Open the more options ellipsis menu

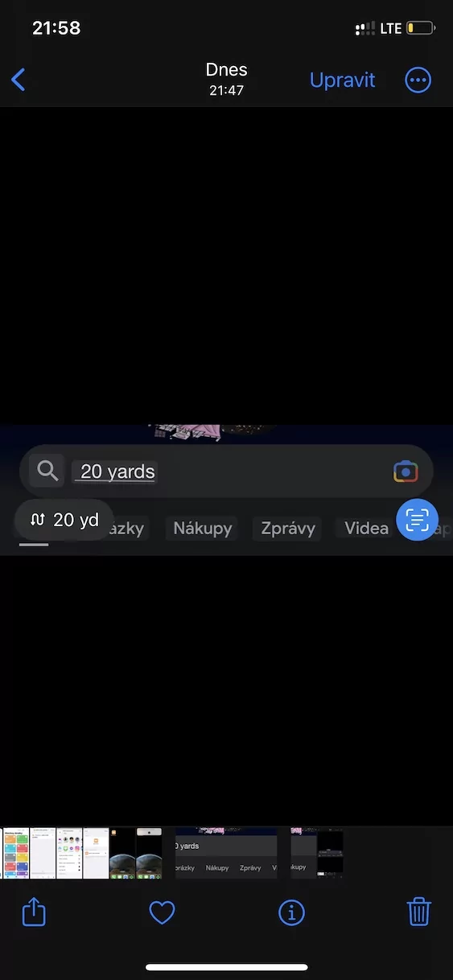418,80
